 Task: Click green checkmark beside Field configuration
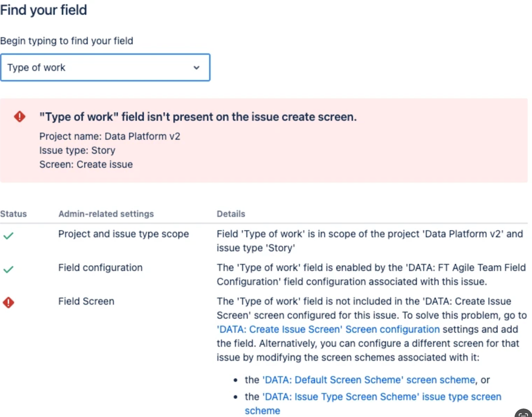[8, 269]
